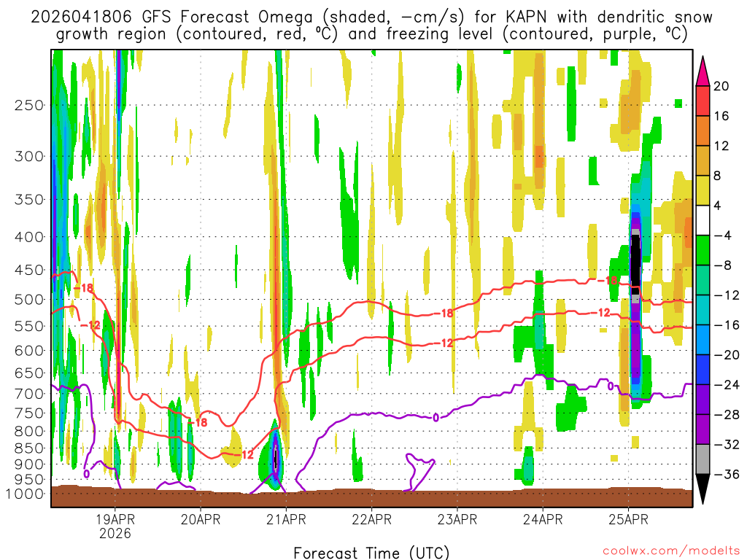This screenshot has height=560, width=747.
Task: Click the 2026 year label under 19APR
Action: coord(115,533)
